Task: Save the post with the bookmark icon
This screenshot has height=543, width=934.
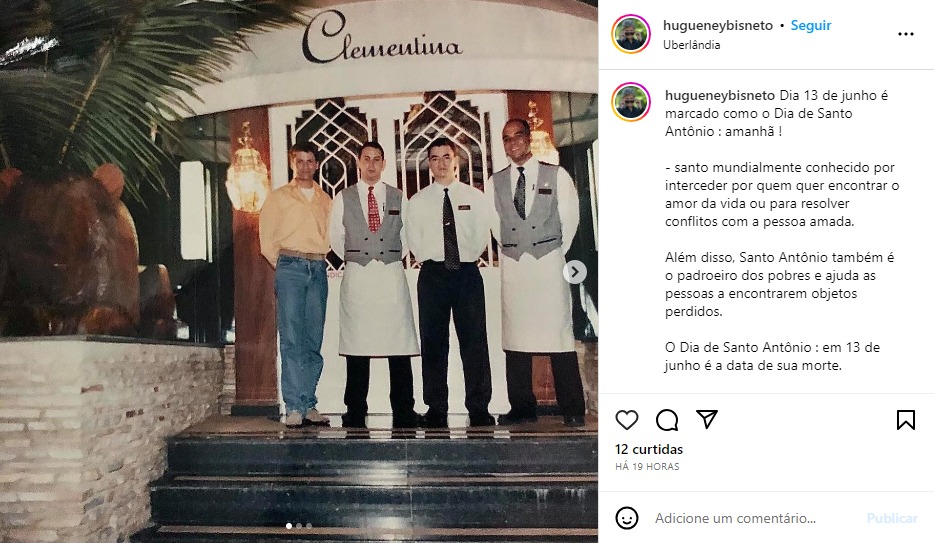Action: pos(905,420)
